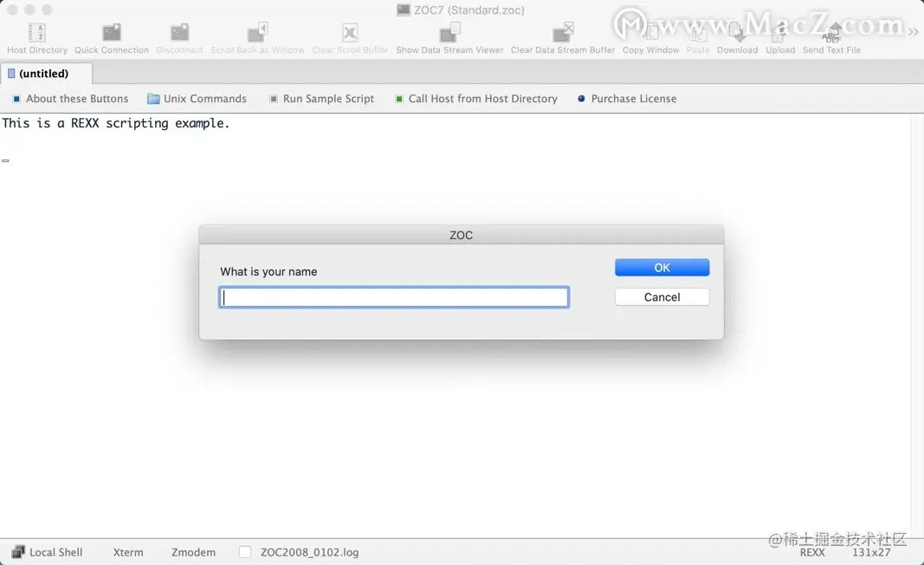Click the Local Shell status icon
The image size is (924, 565).
tap(18, 552)
